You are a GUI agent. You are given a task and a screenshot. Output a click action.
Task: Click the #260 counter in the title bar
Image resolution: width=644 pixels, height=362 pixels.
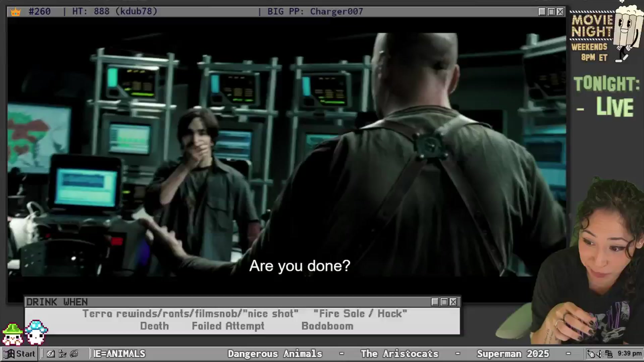pos(40,11)
